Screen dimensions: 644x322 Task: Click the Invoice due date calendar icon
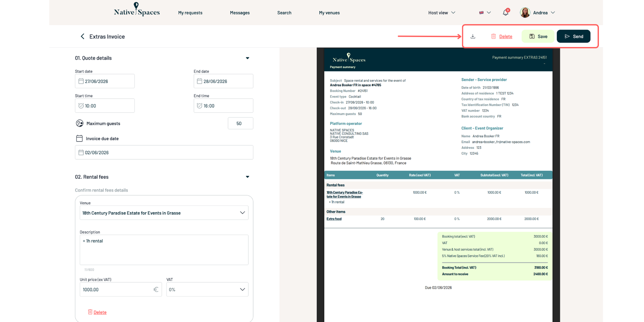click(79, 138)
